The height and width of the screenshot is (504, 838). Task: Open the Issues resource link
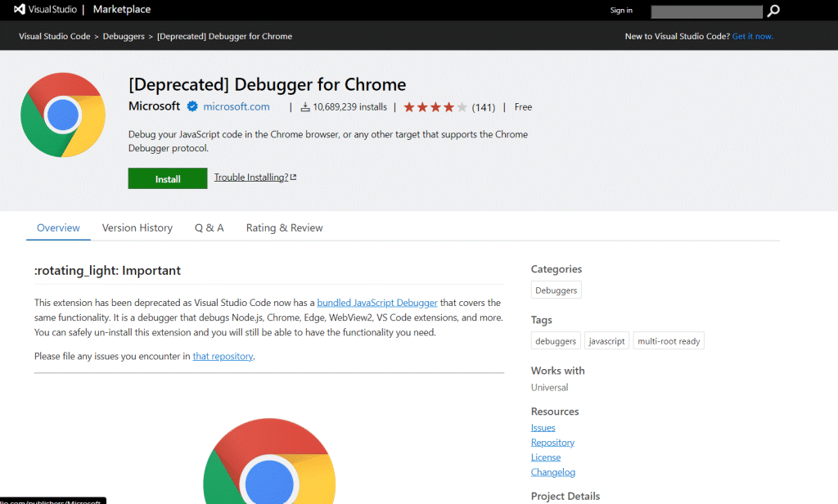[543, 428]
